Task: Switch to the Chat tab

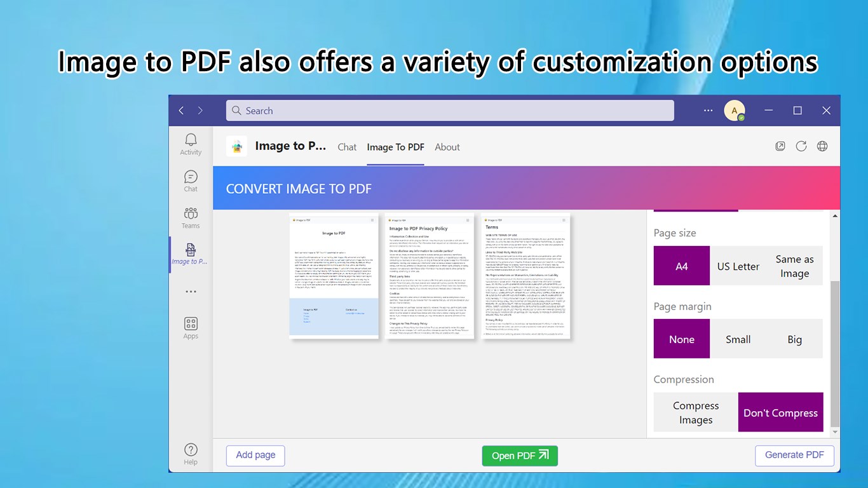Action: point(347,147)
